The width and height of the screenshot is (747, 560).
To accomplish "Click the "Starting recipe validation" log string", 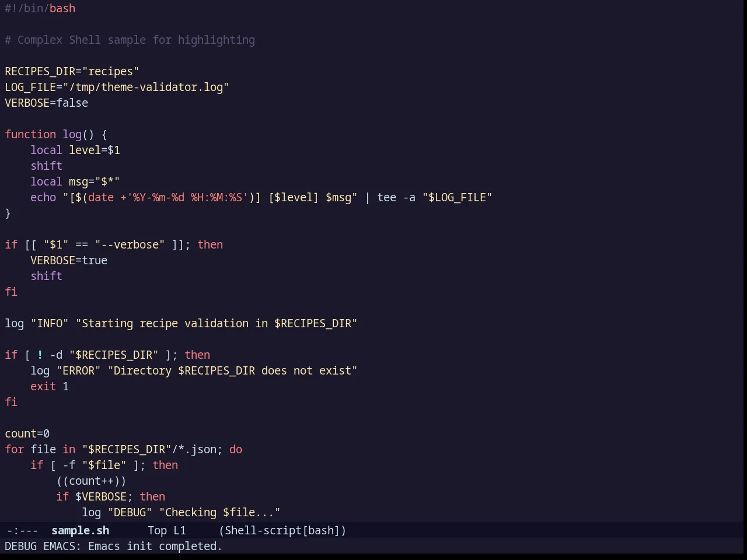I will click(217, 323).
